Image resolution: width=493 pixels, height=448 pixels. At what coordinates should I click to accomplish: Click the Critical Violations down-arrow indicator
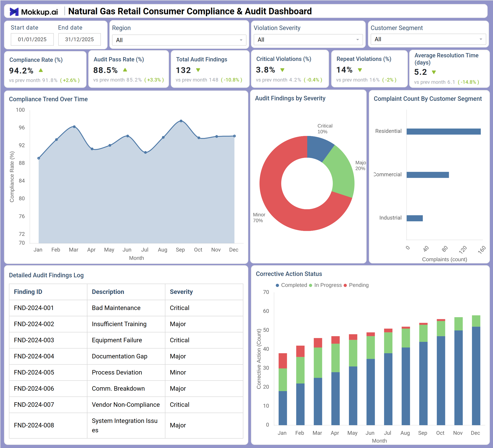[282, 70]
